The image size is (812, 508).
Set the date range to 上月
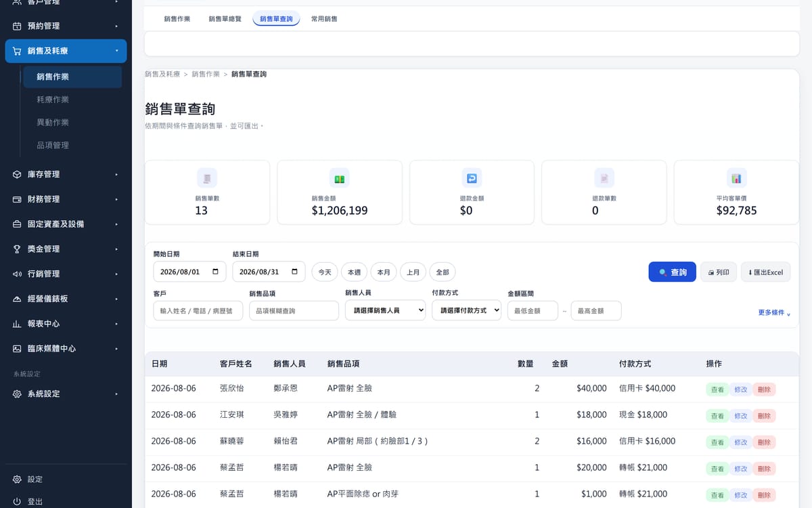pos(413,272)
